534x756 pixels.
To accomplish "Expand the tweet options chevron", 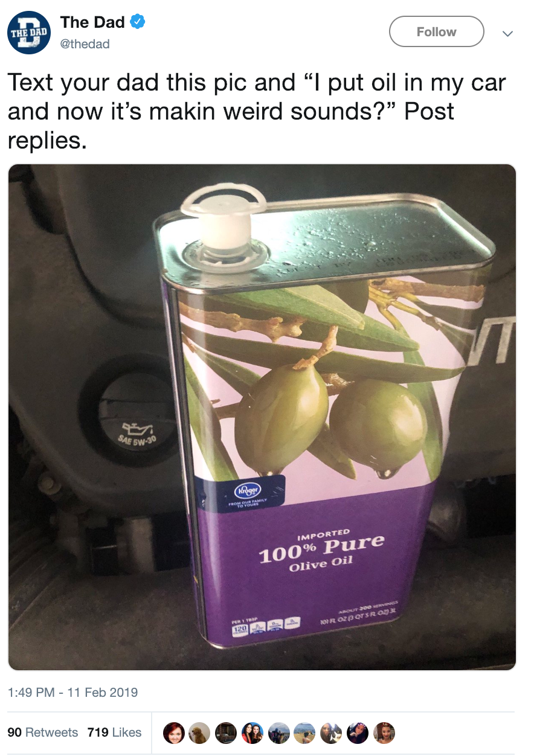I will [x=508, y=32].
